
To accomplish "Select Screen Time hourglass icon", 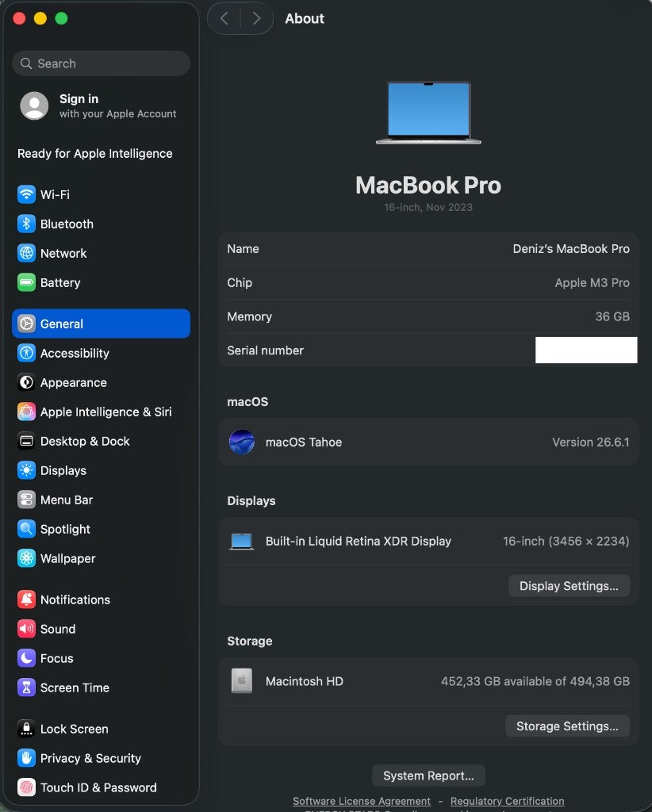I will (26, 688).
